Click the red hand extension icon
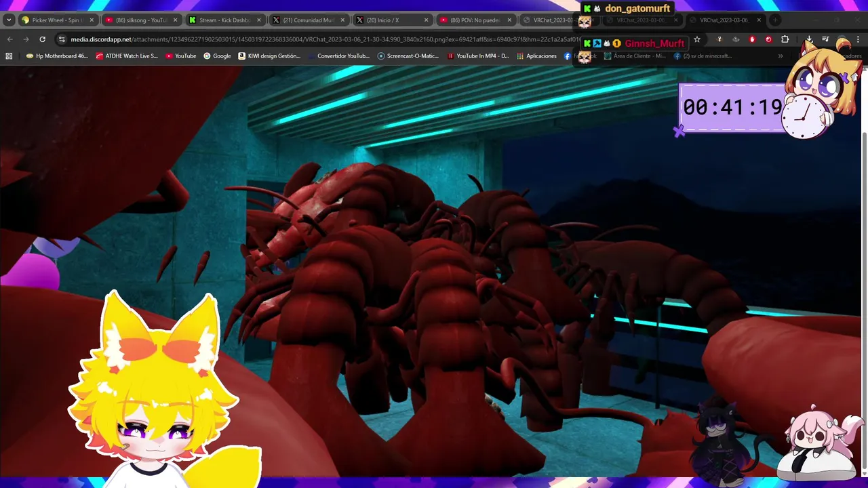 pos(752,39)
